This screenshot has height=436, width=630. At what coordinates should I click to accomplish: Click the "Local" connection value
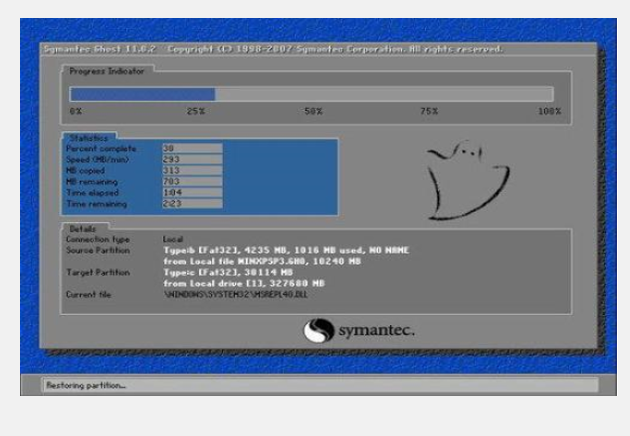[173, 239]
